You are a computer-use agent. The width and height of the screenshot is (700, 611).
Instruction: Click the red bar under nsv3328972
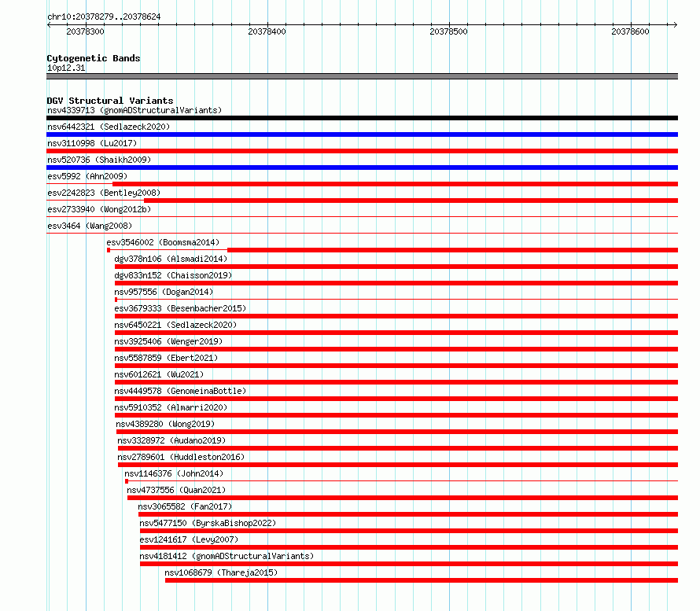[x=398, y=448]
